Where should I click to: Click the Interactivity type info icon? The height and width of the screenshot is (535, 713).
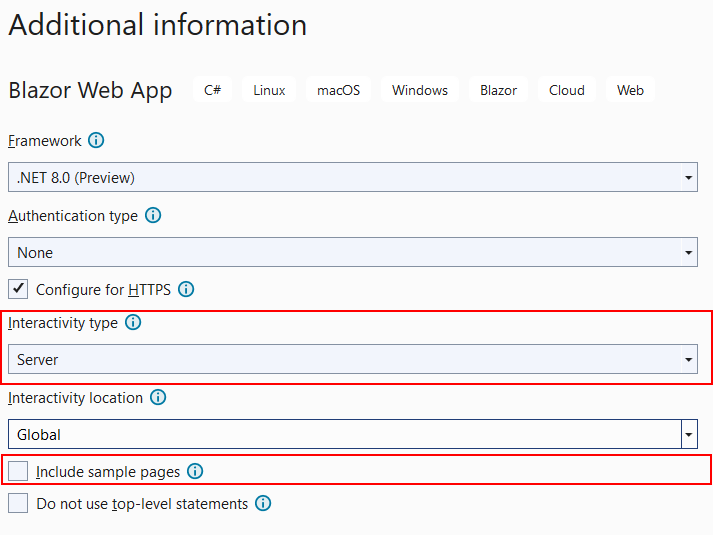[133, 323]
